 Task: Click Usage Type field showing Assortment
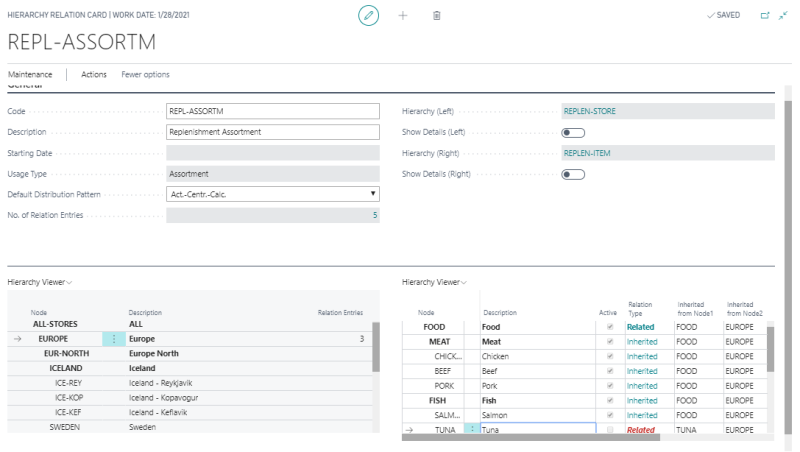tap(273, 174)
